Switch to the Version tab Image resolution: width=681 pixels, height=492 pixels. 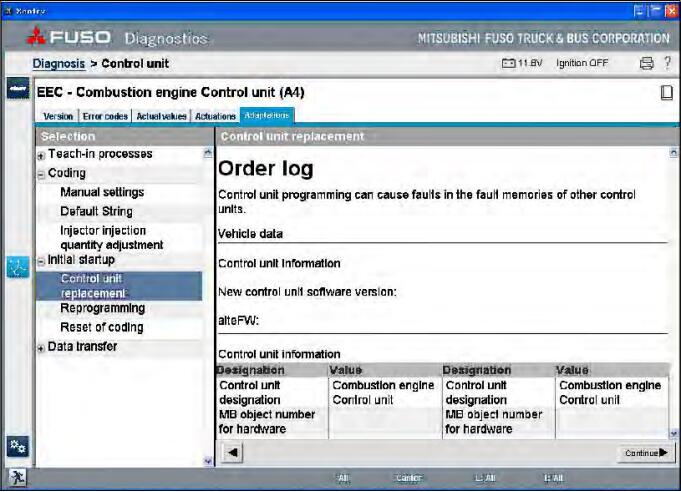pos(58,116)
